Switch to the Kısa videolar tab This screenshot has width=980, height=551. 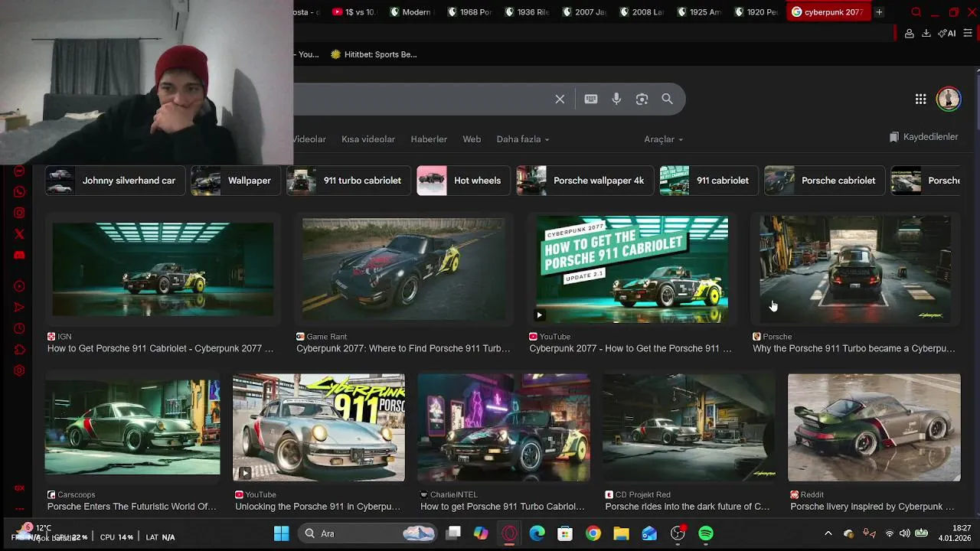[368, 139]
